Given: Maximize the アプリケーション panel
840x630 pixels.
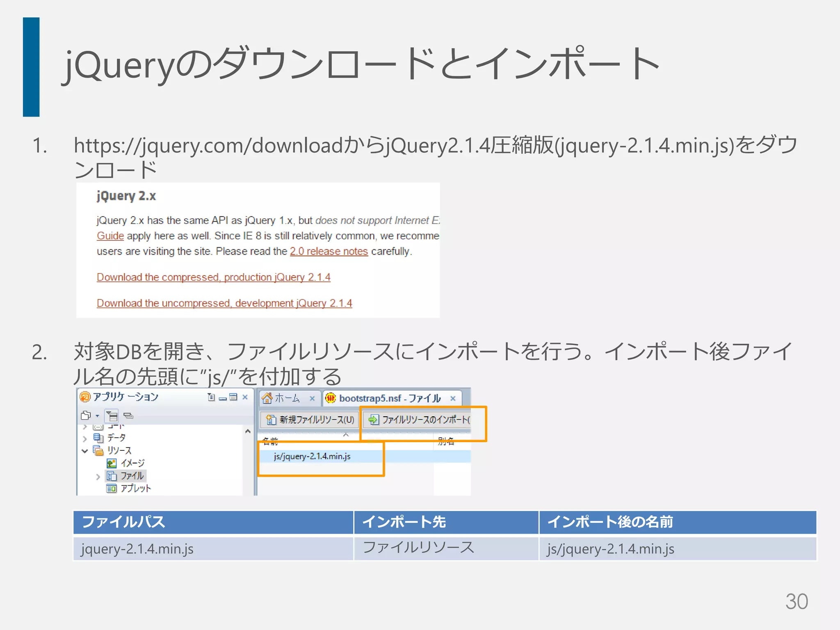Looking at the screenshot, I should pos(233,397).
